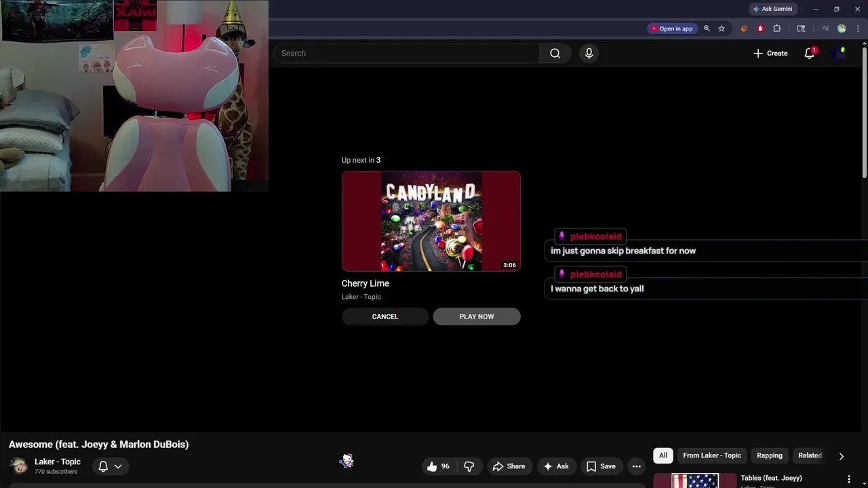Screen dimensions: 868x488
Task: Click Play Now for Cherry Lime
Action: coord(477,317)
